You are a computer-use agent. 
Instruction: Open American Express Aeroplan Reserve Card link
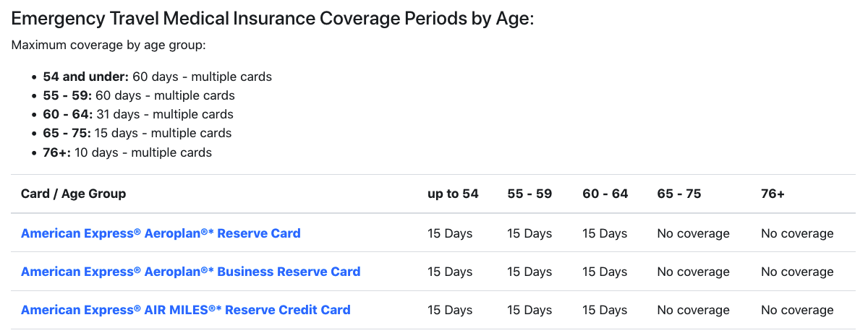coord(161,233)
